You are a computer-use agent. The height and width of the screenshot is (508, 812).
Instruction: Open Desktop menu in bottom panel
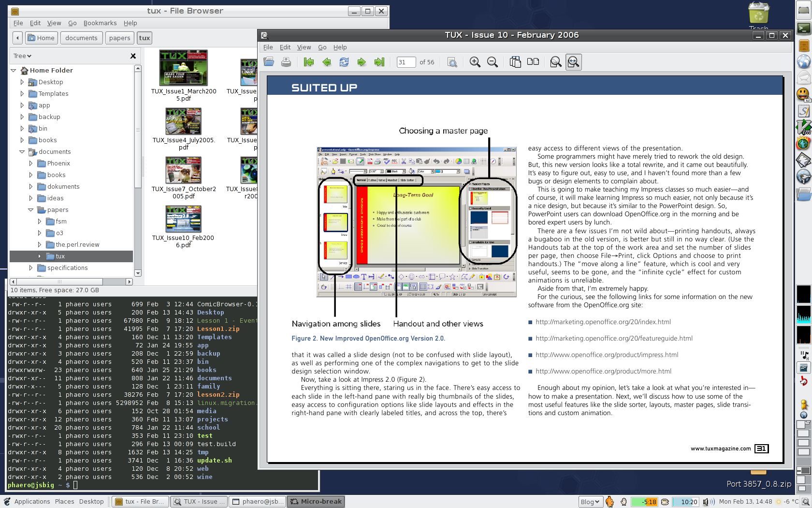pyautogui.click(x=91, y=502)
